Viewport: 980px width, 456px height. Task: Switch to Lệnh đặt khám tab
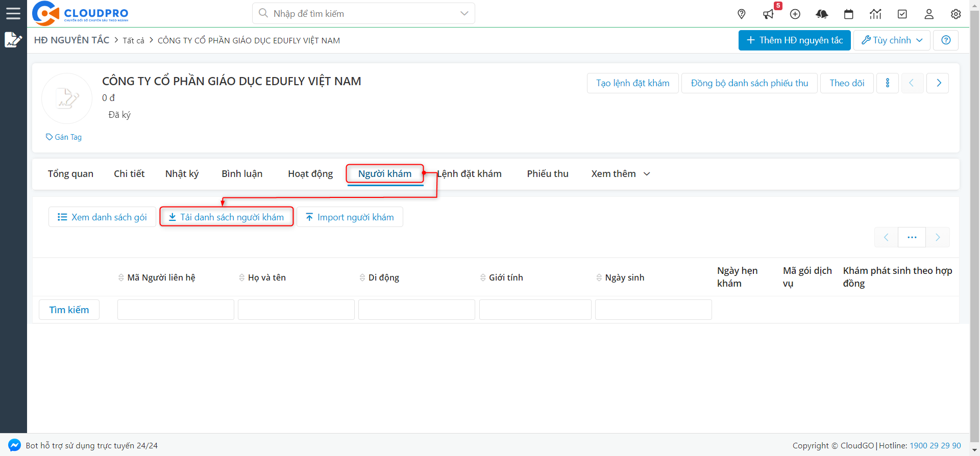(470, 174)
